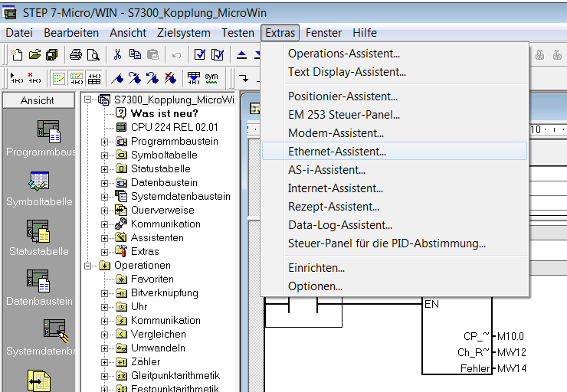The height and width of the screenshot is (392, 567).
Task: Expand the Zähler operations folder
Action: click(x=104, y=362)
